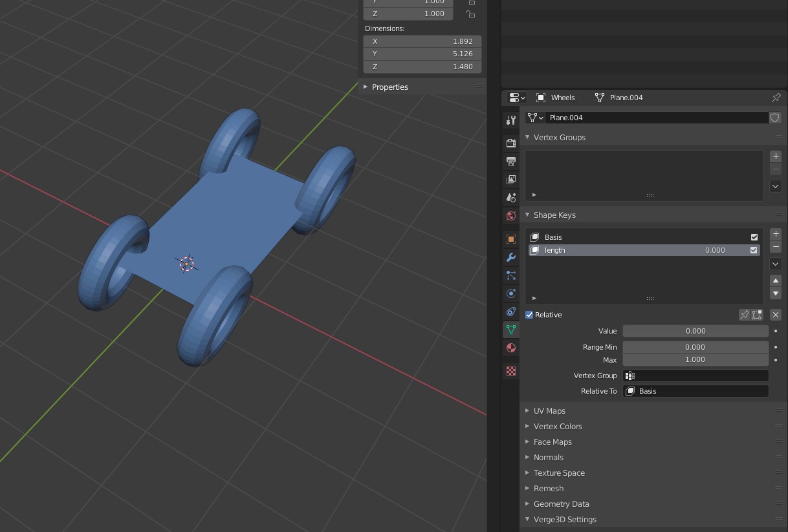This screenshot has height=532, width=788.
Task: Open the Texture properties tab
Action: pos(511,371)
